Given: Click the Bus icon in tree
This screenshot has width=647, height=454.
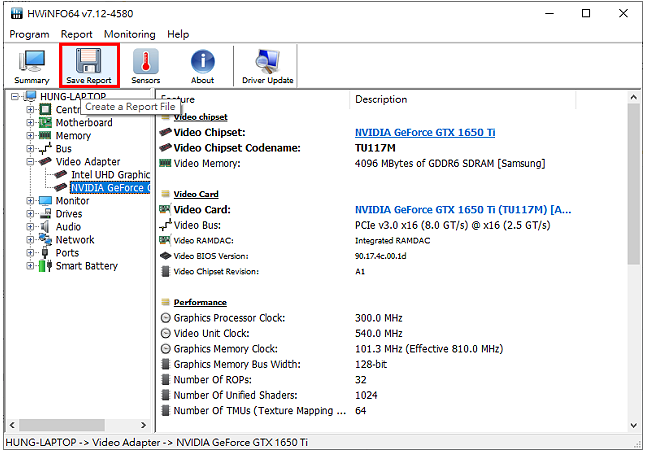Looking at the screenshot, I should pos(45,149).
